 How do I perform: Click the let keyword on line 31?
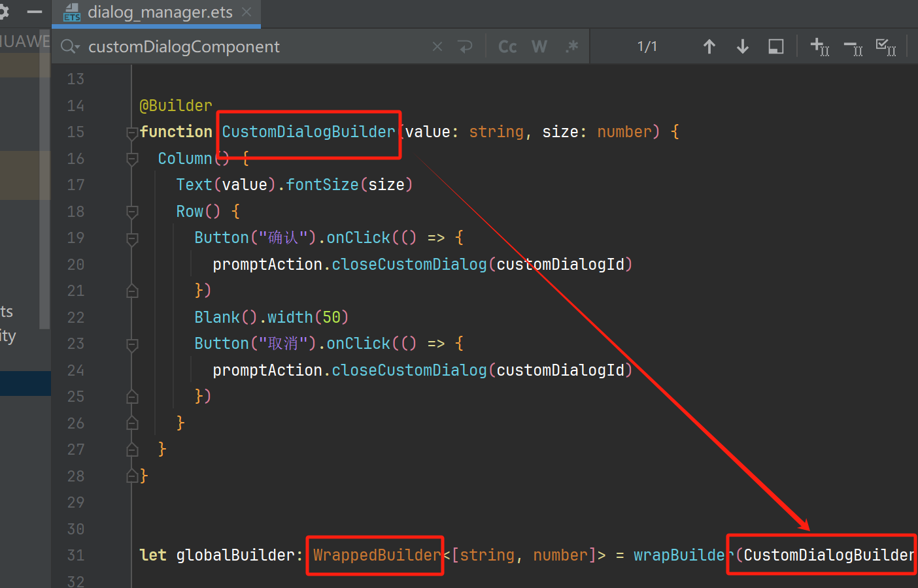tap(153, 555)
